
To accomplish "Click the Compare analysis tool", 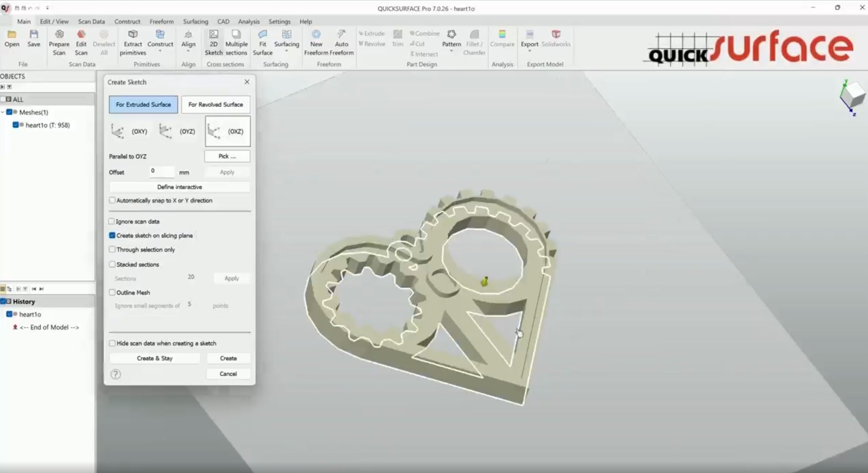I will coord(502,38).
